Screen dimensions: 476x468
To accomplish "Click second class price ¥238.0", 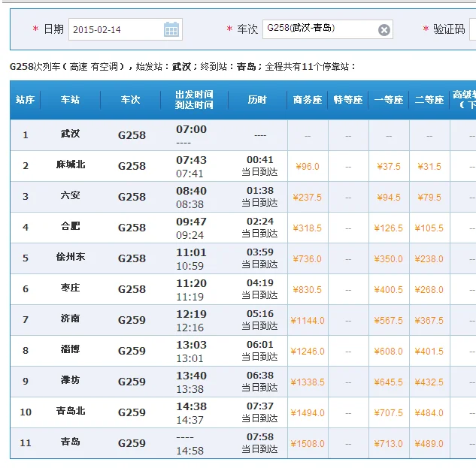I will point(429,259).
